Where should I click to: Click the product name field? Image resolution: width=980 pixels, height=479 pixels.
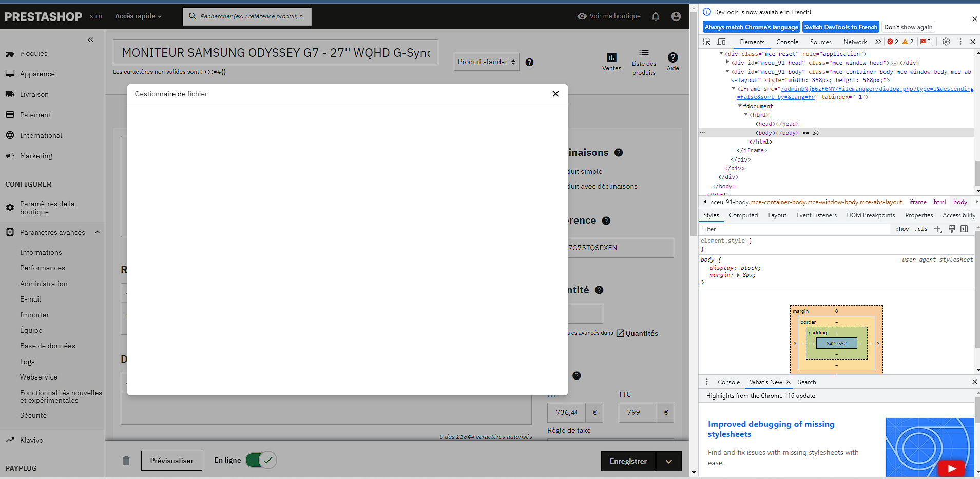pyautogui.click(x=276, y=52)
